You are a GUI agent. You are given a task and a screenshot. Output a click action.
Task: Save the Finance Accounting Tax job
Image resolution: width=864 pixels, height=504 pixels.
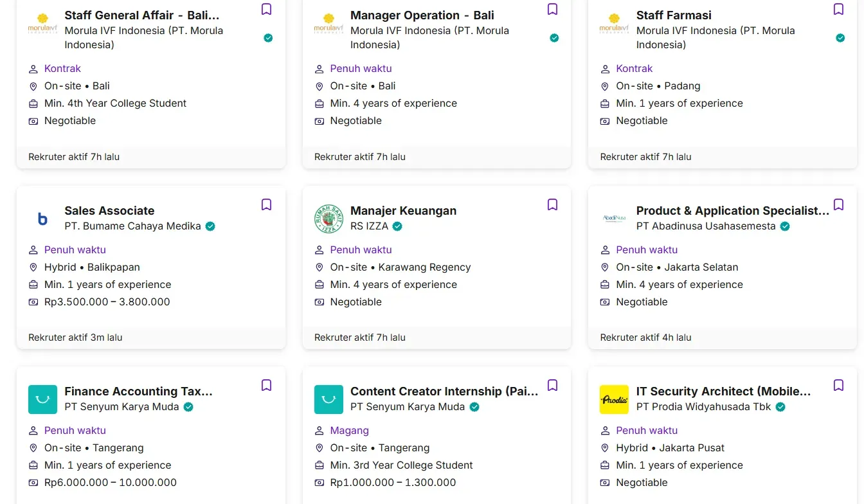266,385
